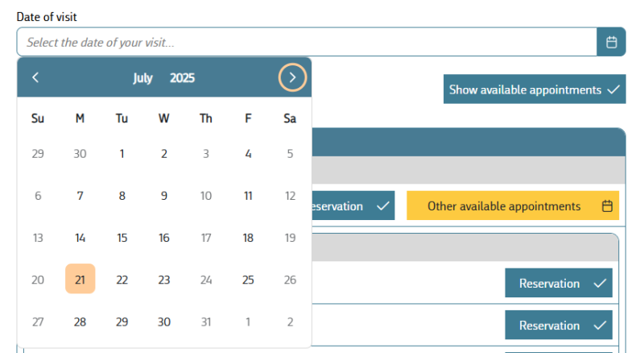This screenshot has height=353, width=644.
Task: Open the July month selector
Action: (142, 77)
